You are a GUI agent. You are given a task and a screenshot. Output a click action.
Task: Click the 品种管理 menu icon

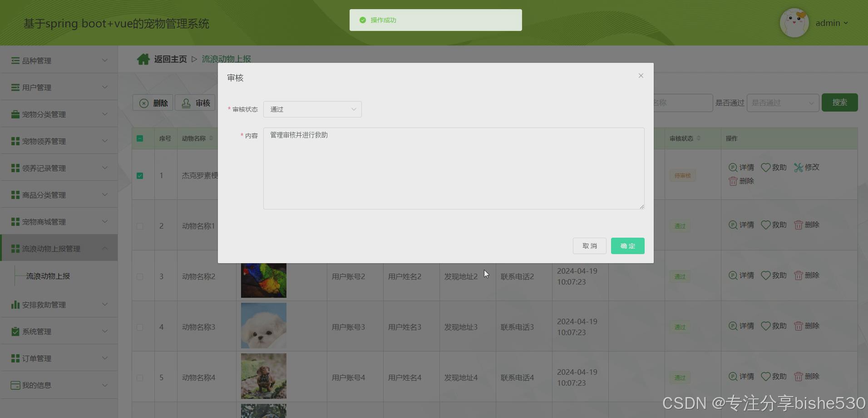point(15,60)
